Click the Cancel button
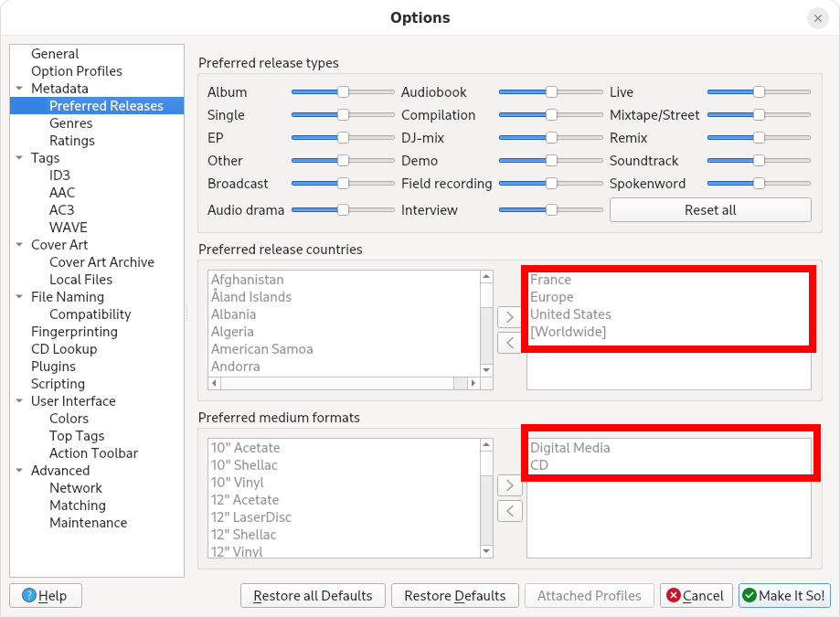Image resolution: width=840 pixels, height=617 pixels. click(x=695, y=595)
